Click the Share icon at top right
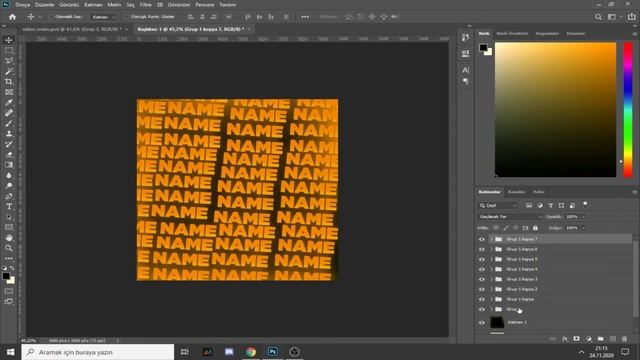This screenshot has height=360, width=640. (631, 17)
